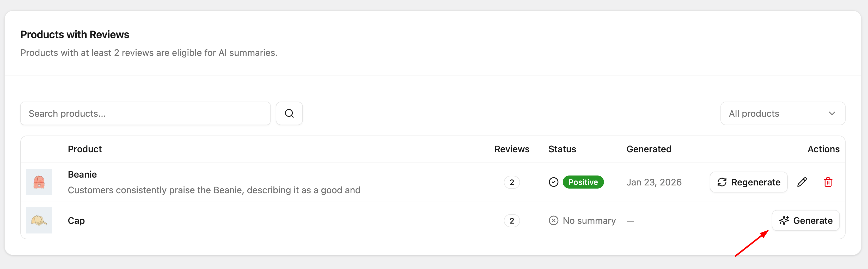Viewport: 868px width, 269px height.
Task: Click the green Positive status badge
Action: pos(583,182)
